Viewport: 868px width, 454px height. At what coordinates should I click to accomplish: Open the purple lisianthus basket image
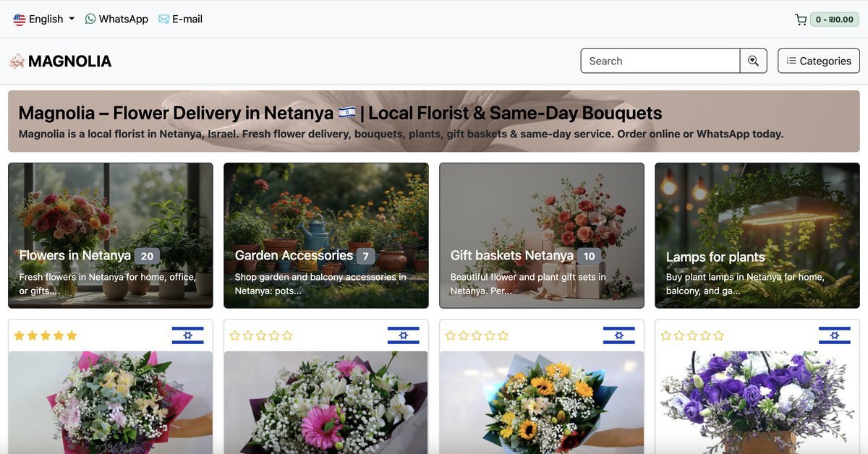(x=757, y=403)
